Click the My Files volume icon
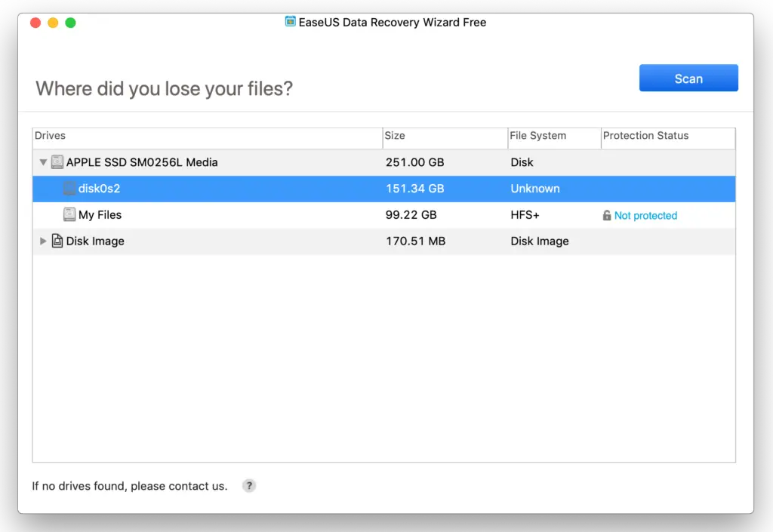The image size is (773, 532). 69,214
